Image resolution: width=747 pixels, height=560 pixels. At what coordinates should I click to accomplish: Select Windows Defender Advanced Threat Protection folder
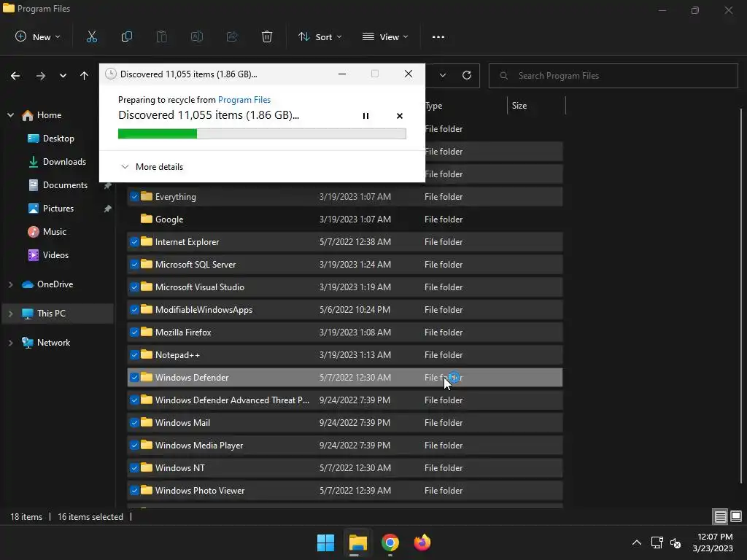coord(344,400)
